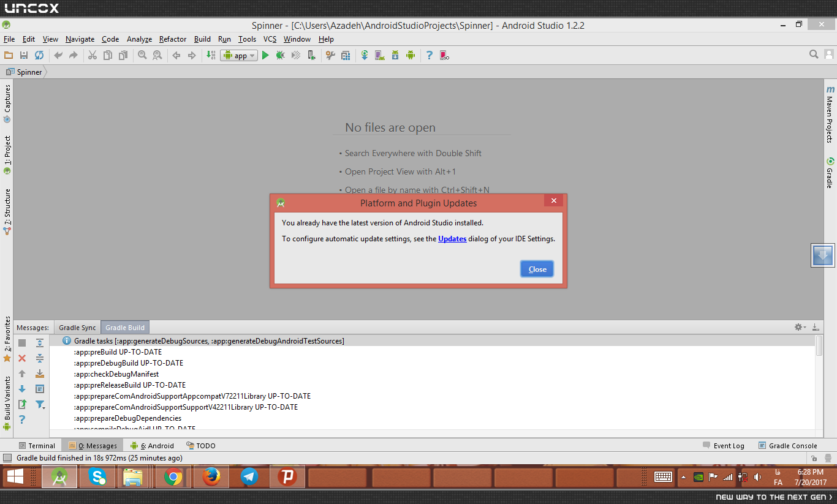
Task: Click the Attach debugger to process icon
Action: point(311,55)
